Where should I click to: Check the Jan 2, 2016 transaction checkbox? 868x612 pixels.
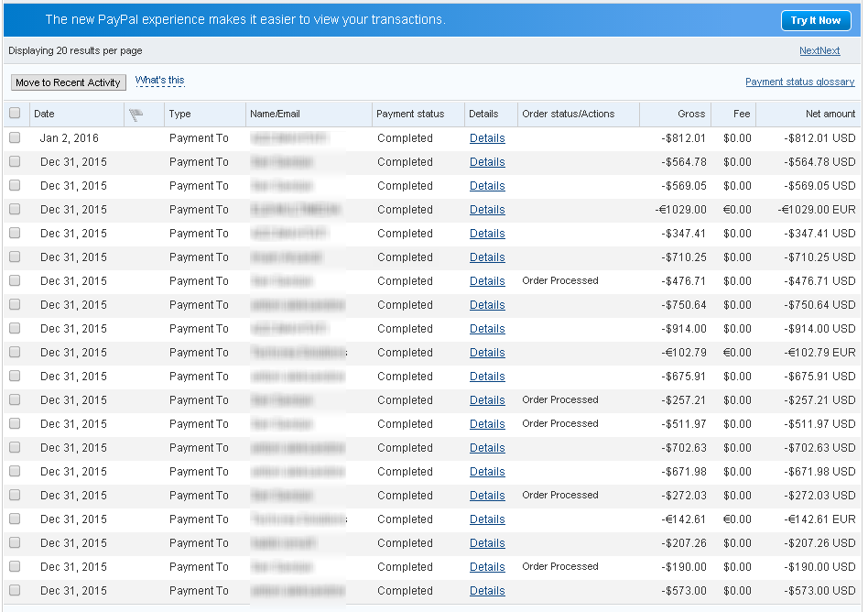coord(15,138)
